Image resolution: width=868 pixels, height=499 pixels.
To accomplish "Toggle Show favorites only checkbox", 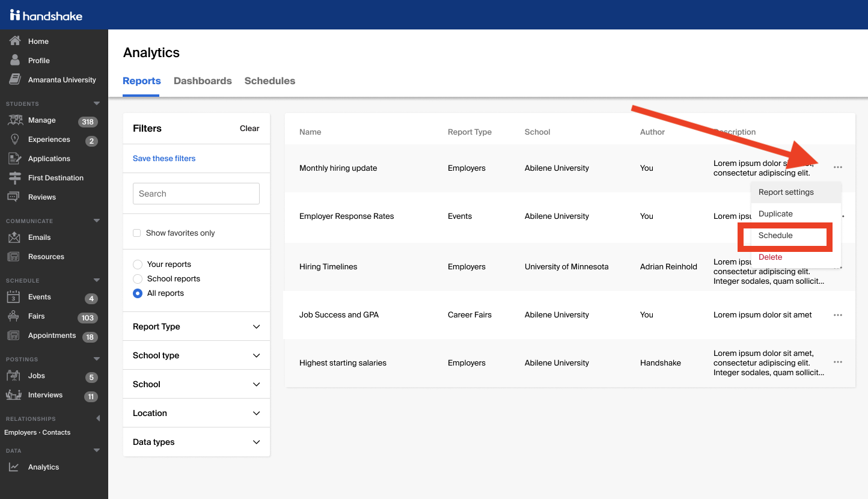I will click(x=137, y=233).
